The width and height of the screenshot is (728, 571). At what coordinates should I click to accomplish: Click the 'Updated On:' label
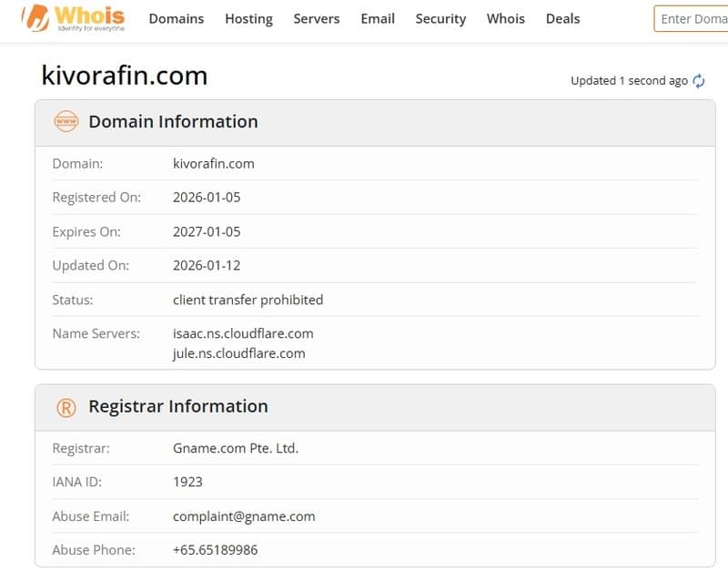click(x=90, y=265)
